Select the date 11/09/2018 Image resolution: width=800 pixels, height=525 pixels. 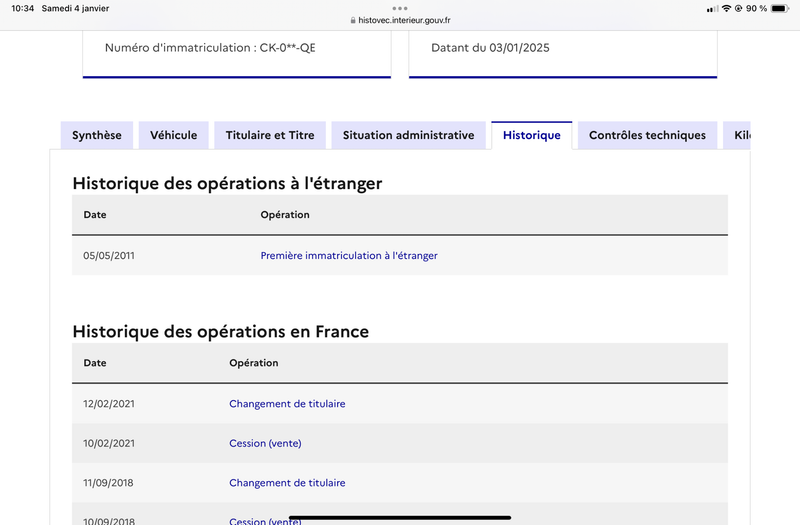coord(108,483)
